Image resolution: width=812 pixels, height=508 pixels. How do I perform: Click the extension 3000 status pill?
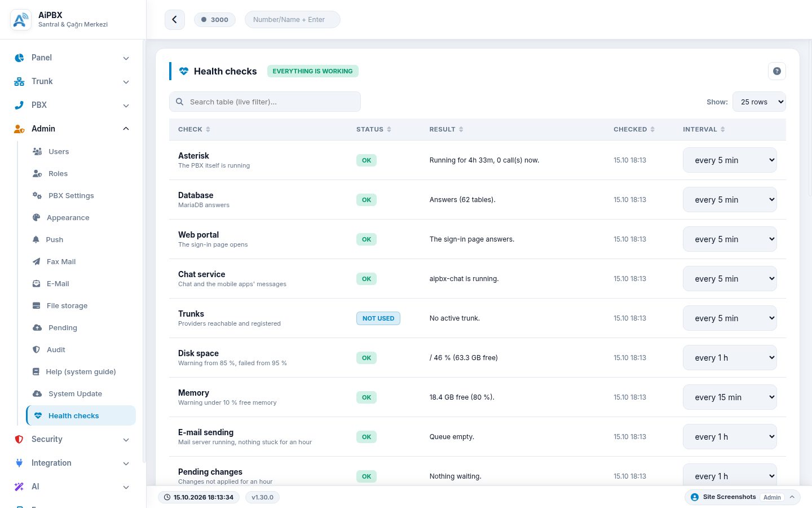215,19
